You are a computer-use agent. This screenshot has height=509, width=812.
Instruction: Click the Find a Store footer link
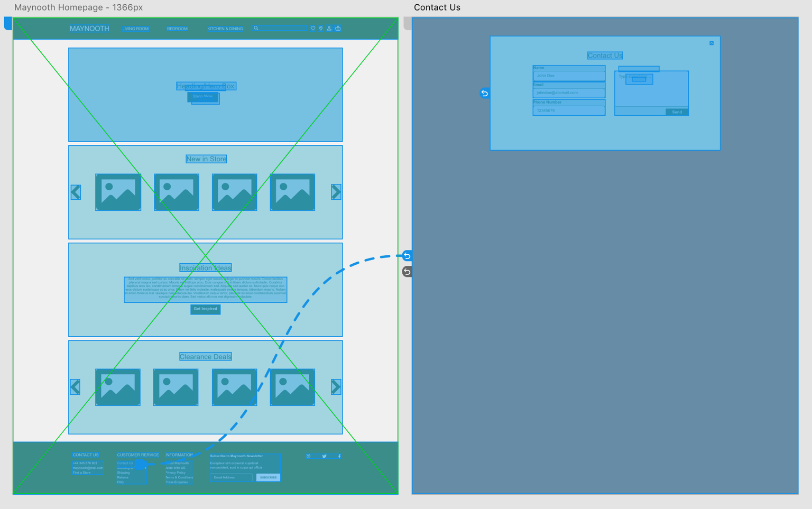[82, 473]
